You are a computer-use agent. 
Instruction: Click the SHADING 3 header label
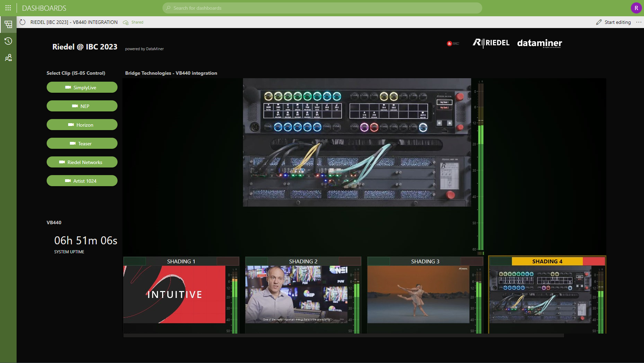(425, 261)
